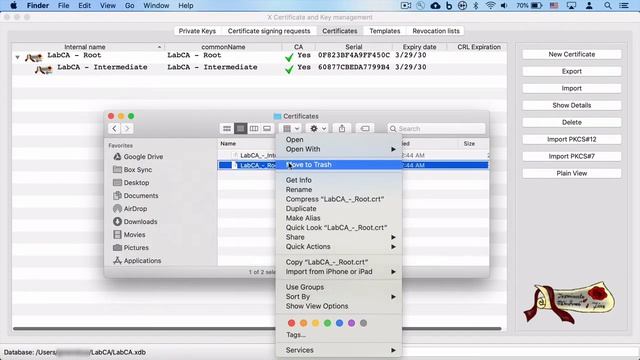The width and height of the screenshot is (640, 360).
Task: Go forward in Finder window
Action: tap(127, 129)
